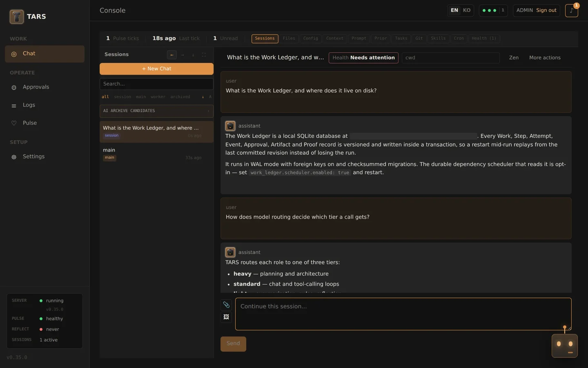The height and width of the screenshot is (368, 588).
Task: Switch to the Git tab
Action: [x=419, y=38]
